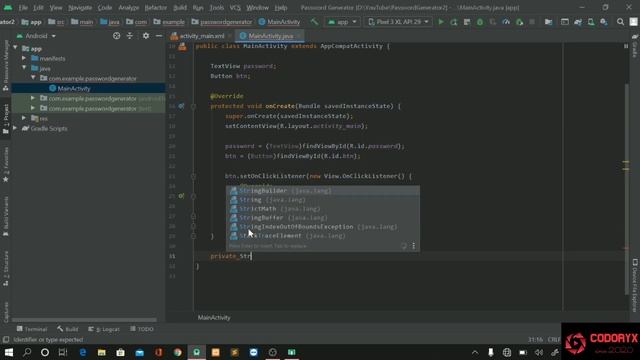
Task: Toggle the Favorites side tab
Action: (6, 165)
